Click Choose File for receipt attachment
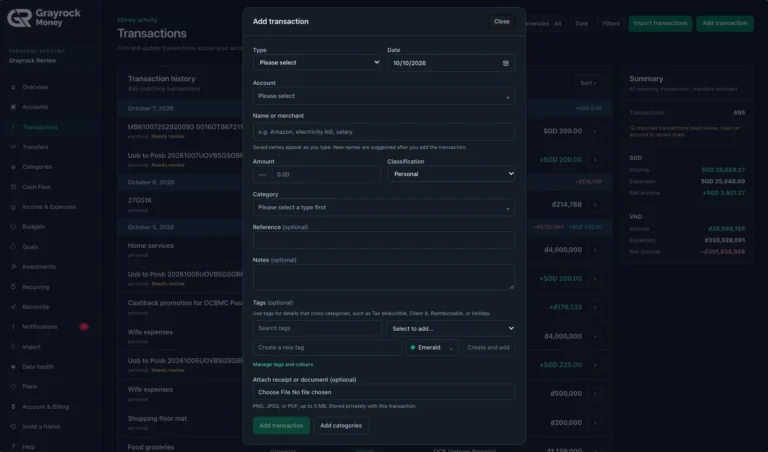This screenshot has height=452, width=768. coord(275,392)
